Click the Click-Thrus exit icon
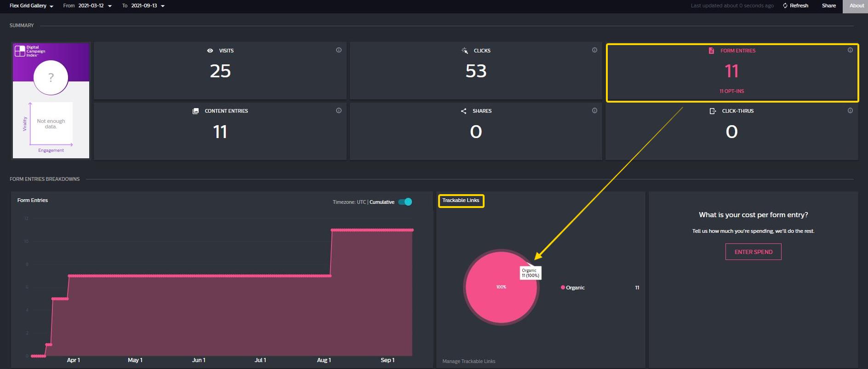 pos(713,111)
